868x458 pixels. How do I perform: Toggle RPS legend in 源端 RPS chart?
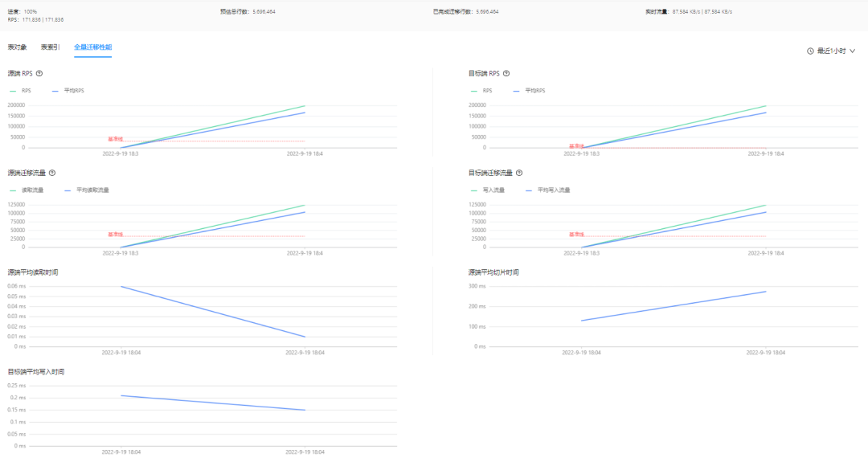pyautogui.click(x=21, y=91)
